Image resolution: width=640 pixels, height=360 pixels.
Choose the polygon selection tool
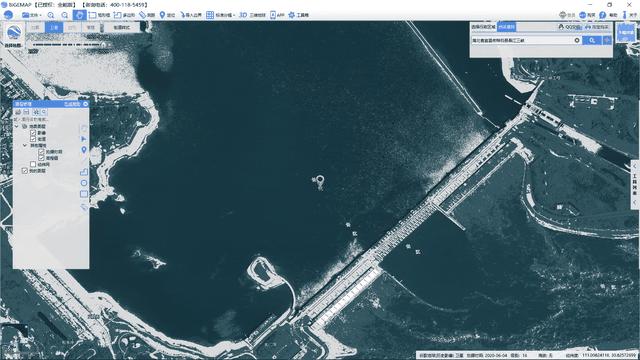point(124,15)
